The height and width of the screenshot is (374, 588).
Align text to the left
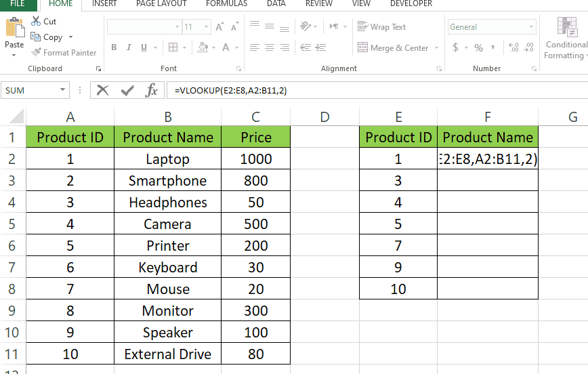click(x=255, y=47)
